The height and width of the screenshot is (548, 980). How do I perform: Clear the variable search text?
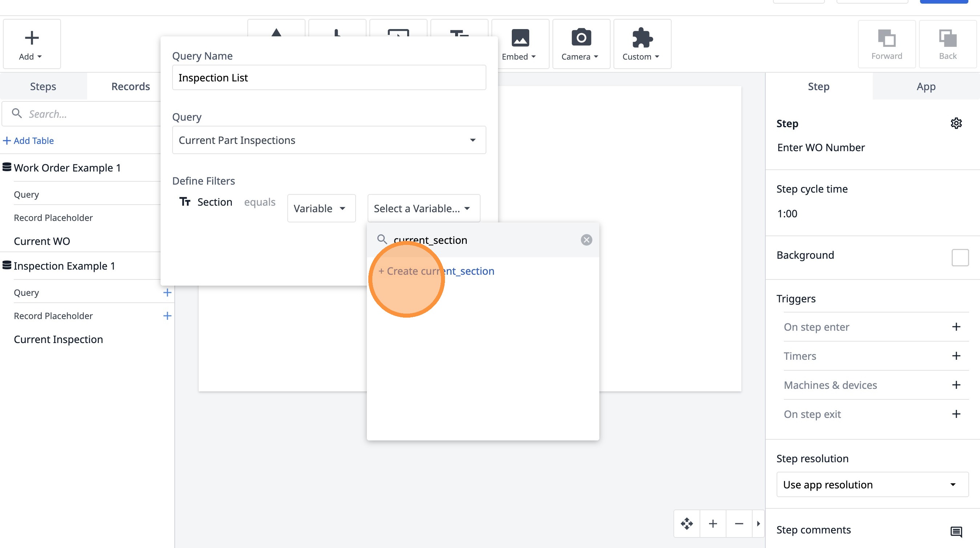[586, 240]
